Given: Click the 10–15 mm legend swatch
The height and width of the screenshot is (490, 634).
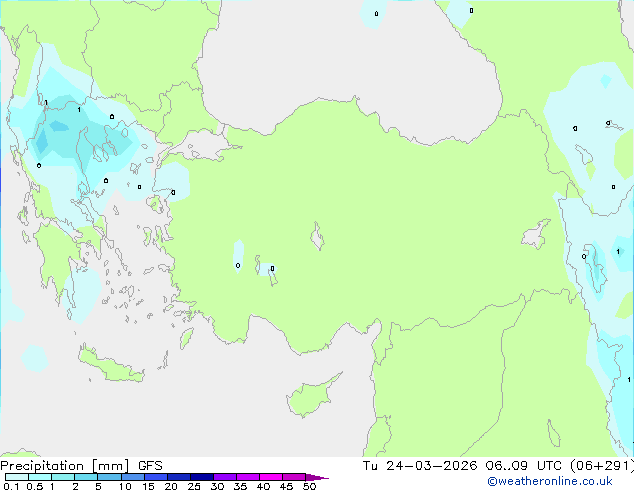Looking at the screenshot, I should (x=132, y=477).
